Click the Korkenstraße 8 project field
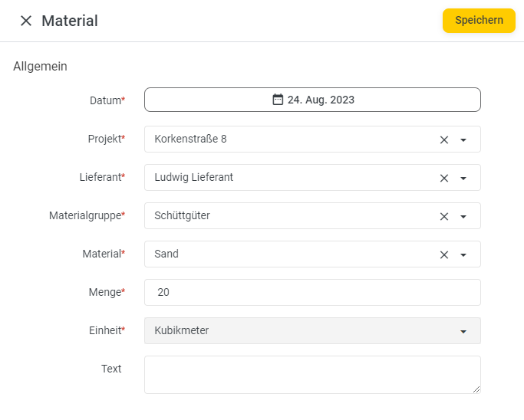This screenshot has height=420, width=524. click(x=291, y=139)
